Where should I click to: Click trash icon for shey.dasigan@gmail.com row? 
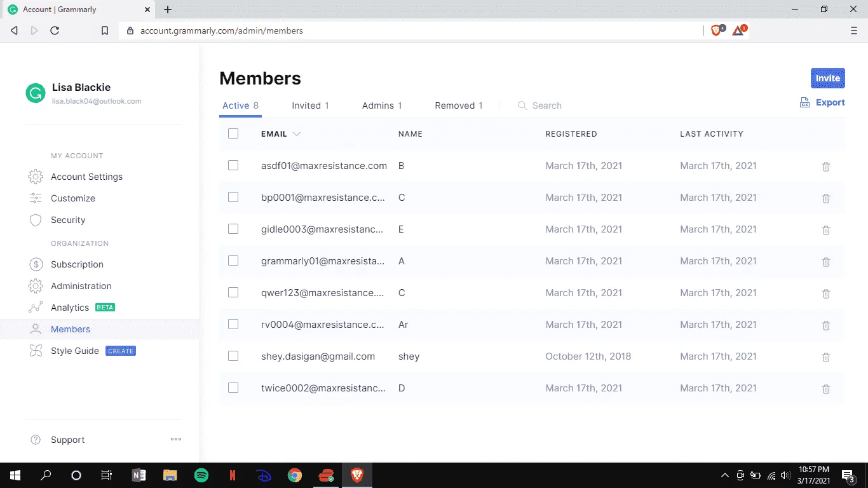point(826,357)
